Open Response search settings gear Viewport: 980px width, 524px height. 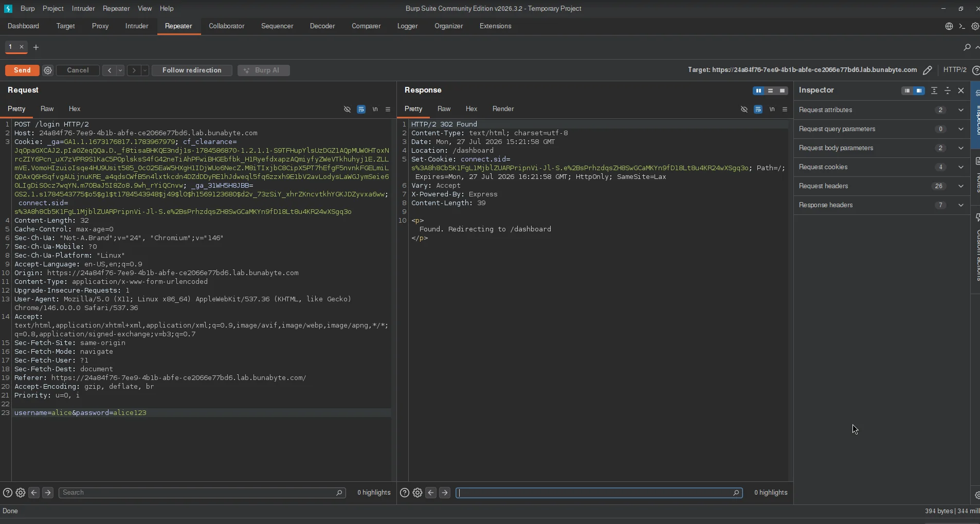[418, 493]
